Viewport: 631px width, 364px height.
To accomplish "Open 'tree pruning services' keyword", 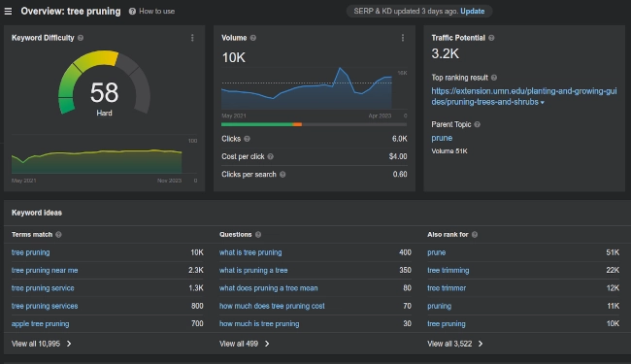I will 45,306.
